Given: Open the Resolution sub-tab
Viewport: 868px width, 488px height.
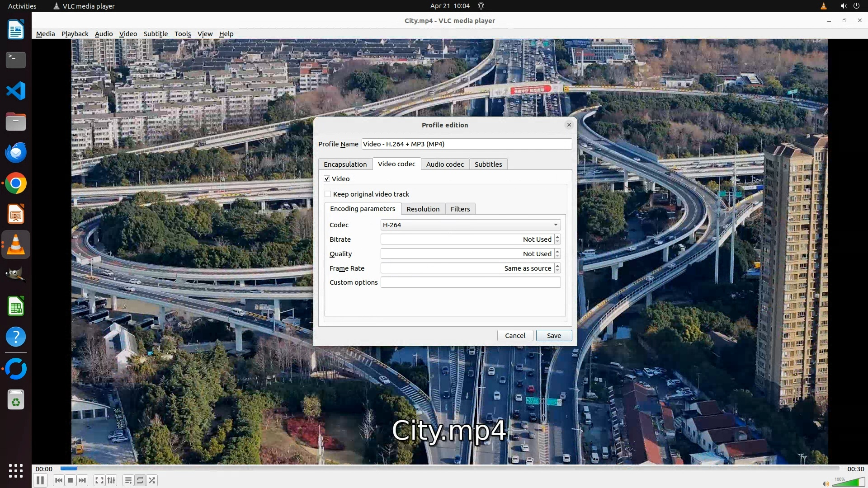Looking at the screenshot, I should pyautogui.click(x=423, y=209).
